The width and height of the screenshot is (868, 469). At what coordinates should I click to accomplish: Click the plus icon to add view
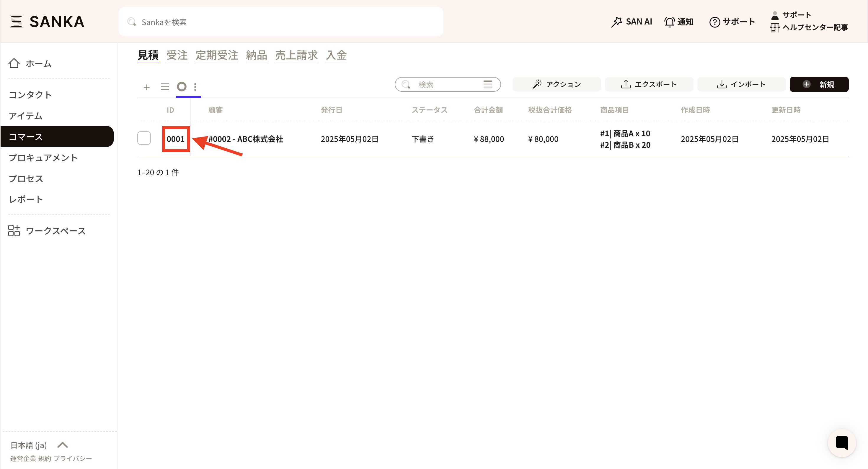[146, 87]
